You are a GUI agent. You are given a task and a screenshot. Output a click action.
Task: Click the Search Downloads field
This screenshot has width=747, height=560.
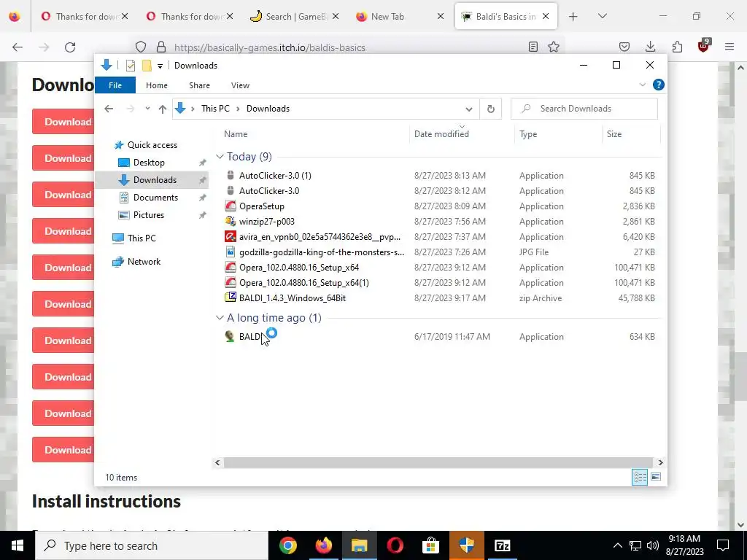pos(584,109)
